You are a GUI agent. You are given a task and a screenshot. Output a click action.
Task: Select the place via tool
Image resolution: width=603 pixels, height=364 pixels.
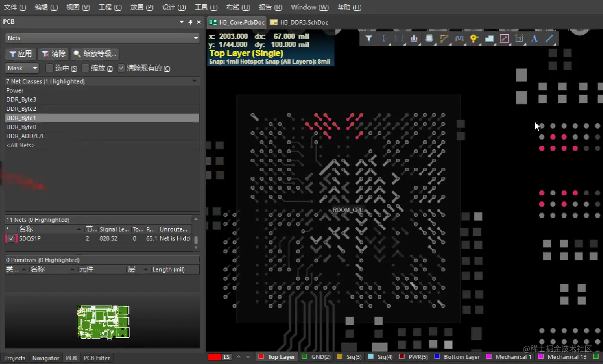tap(474, 39)
